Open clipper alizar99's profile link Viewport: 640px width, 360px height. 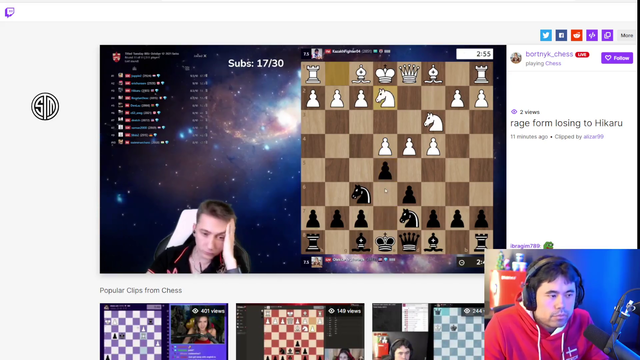(x=593, y=137)
